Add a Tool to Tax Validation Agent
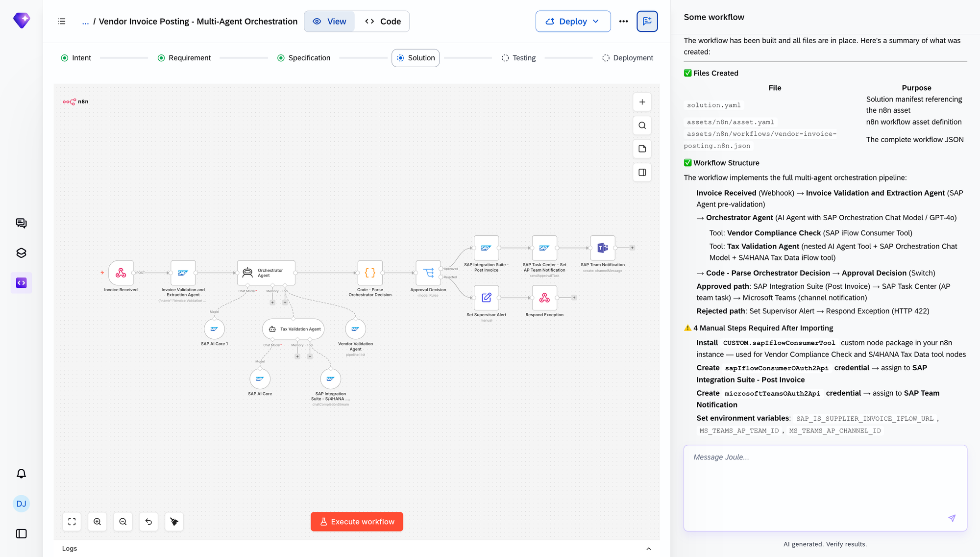The height and width of the screenshot is (557, 980). click(x=310, y=356)
